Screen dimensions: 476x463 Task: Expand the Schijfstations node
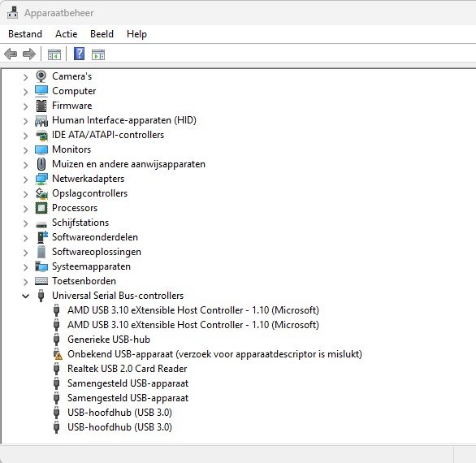click(25, 223)
